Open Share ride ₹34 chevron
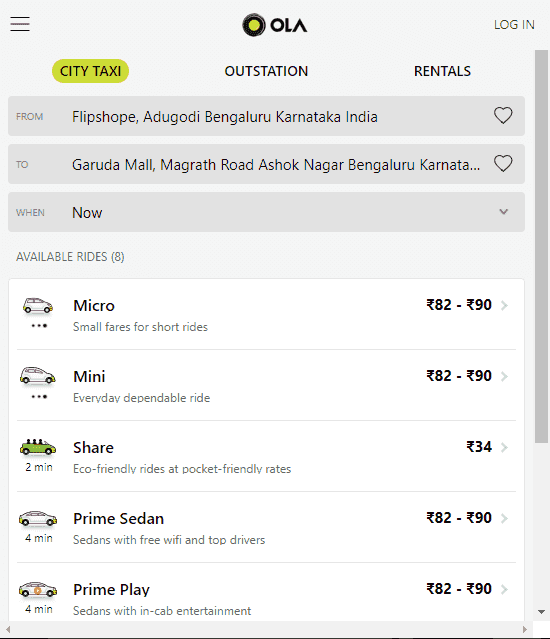The height and width of the screenshot is (639, 550). (504, 447)
